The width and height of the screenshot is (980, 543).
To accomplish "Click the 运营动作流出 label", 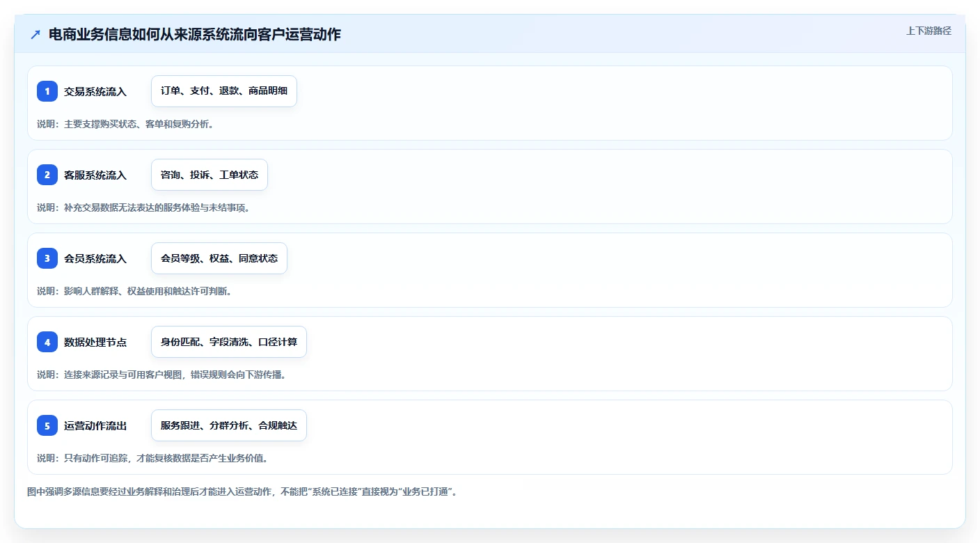I will [95, 425].
